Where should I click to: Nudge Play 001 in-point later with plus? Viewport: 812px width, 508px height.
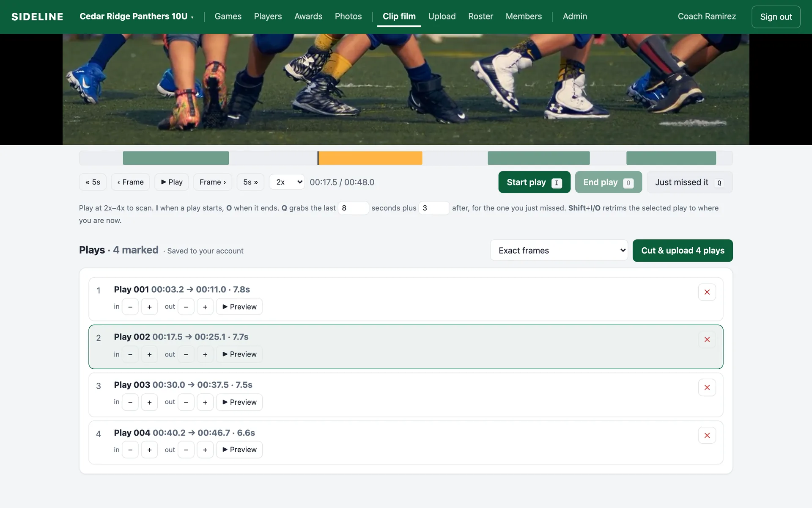pos(149,306)
